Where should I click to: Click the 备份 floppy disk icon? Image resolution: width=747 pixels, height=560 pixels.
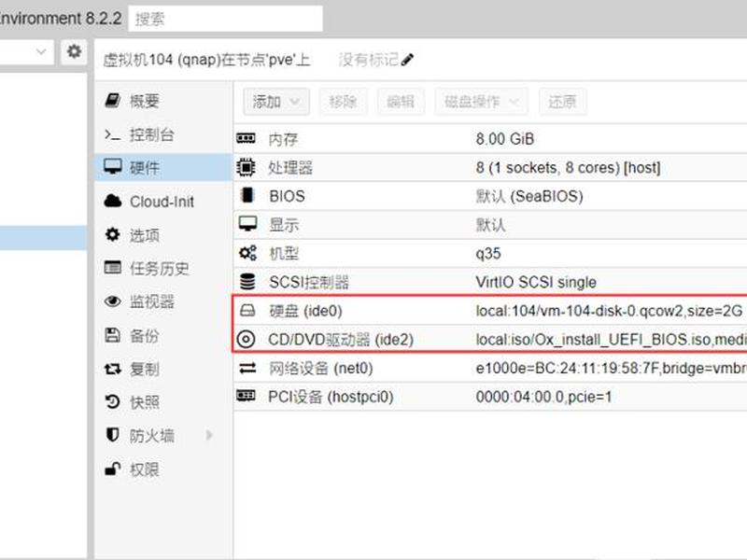tap(112, 335)
